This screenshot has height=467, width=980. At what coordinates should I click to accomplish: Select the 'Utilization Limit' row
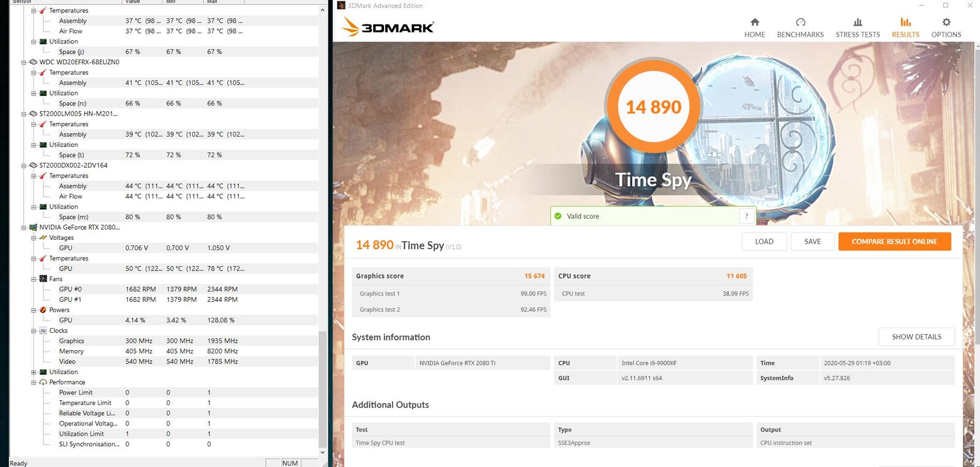(164, 434)
